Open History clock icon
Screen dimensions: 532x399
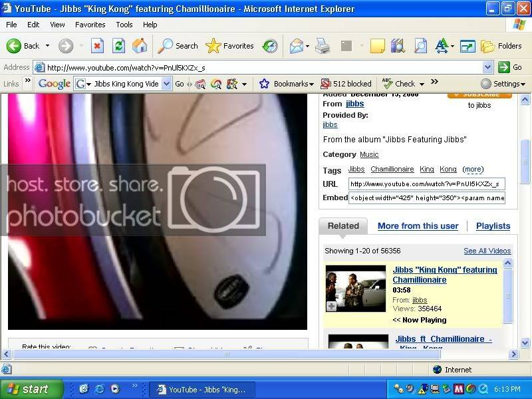tap(270, 46)
